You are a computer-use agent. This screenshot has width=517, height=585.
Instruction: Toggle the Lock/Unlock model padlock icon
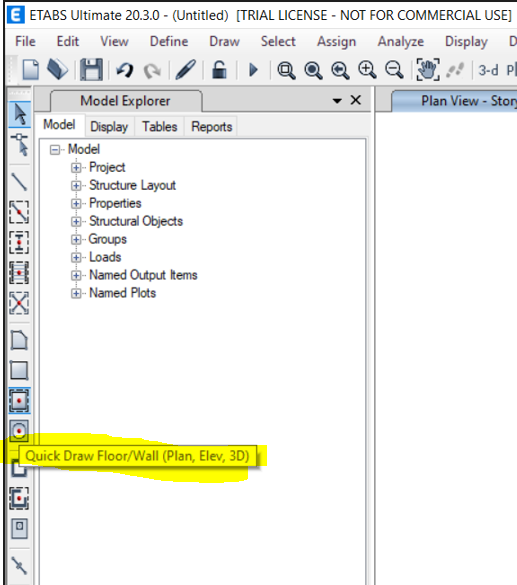click(219, 70)
